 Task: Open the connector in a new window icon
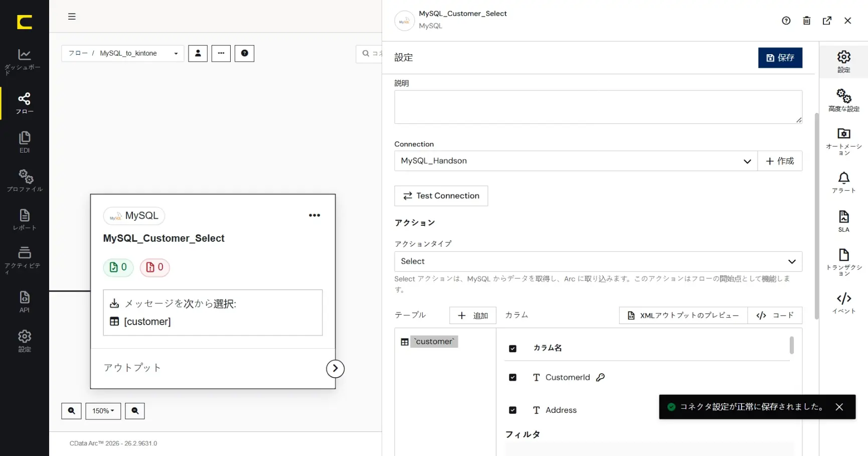coord(827,21)
